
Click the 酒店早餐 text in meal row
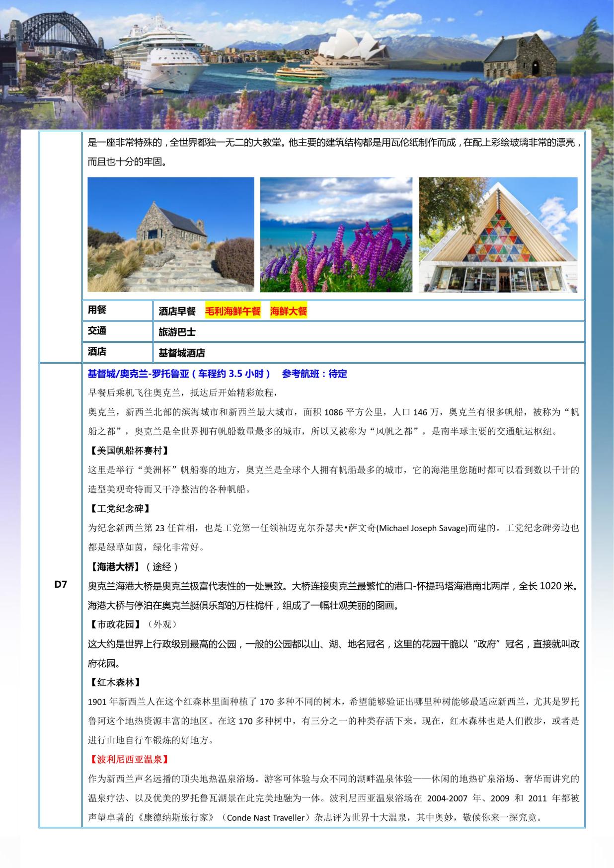click(x=177, y=312)
